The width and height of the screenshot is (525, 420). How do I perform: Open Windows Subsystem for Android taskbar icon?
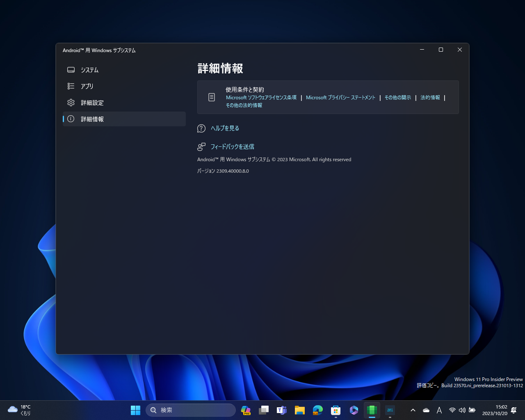pos(372,410)
